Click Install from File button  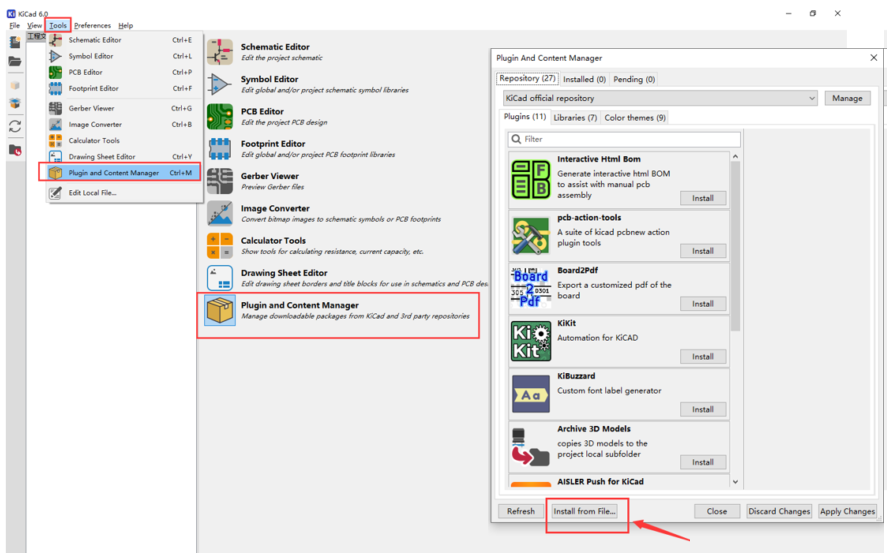pyautogui.click(x=584, y=511)
